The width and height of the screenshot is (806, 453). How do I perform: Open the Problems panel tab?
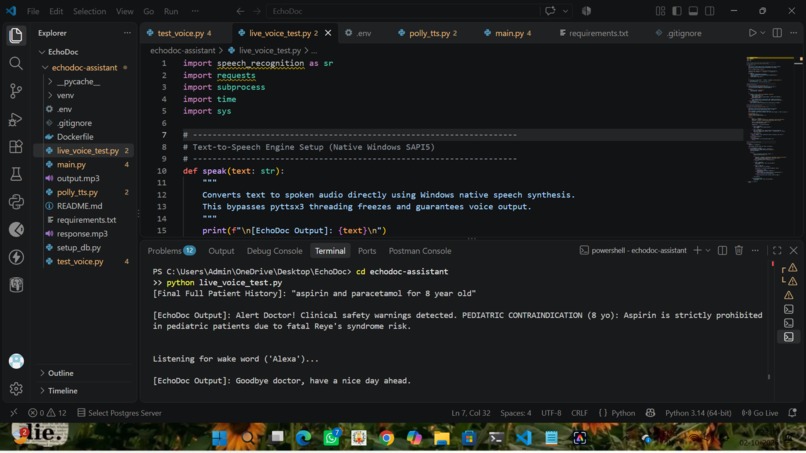click(171, 250)
